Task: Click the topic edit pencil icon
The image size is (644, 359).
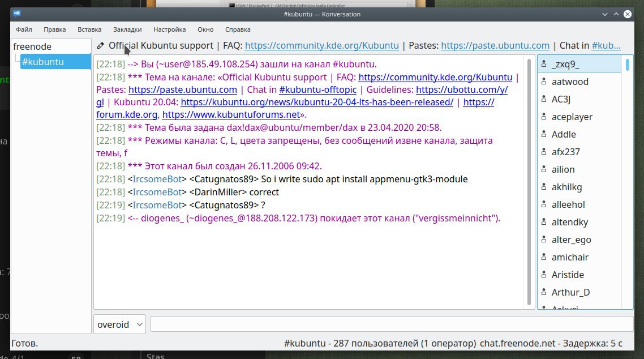Action: [x=100, y=46]
